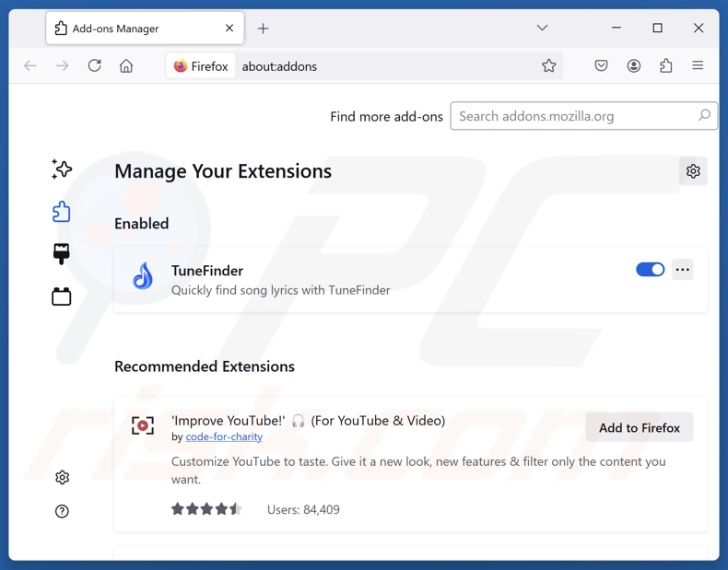Image resolution: width=728 pixels, height=570 pixels.
Task: Open Plugins category in the sidebar
Action: coord(62,297)
